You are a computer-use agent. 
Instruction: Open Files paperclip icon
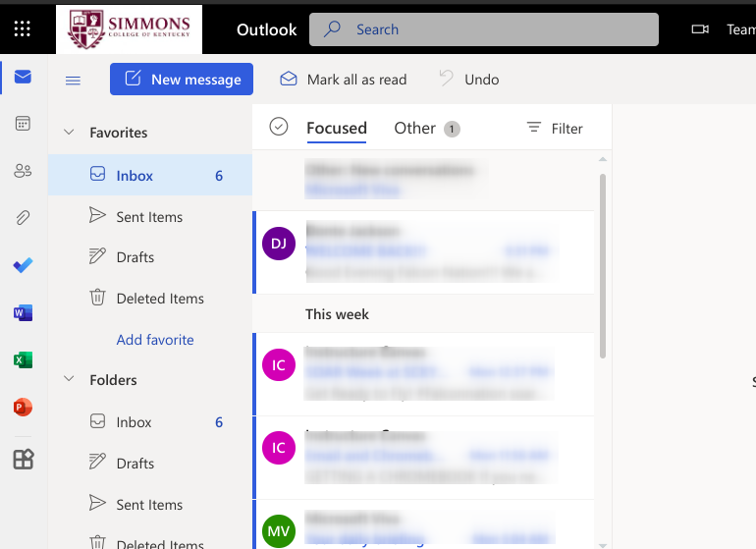pyautogui.click(x=24, y=218)
